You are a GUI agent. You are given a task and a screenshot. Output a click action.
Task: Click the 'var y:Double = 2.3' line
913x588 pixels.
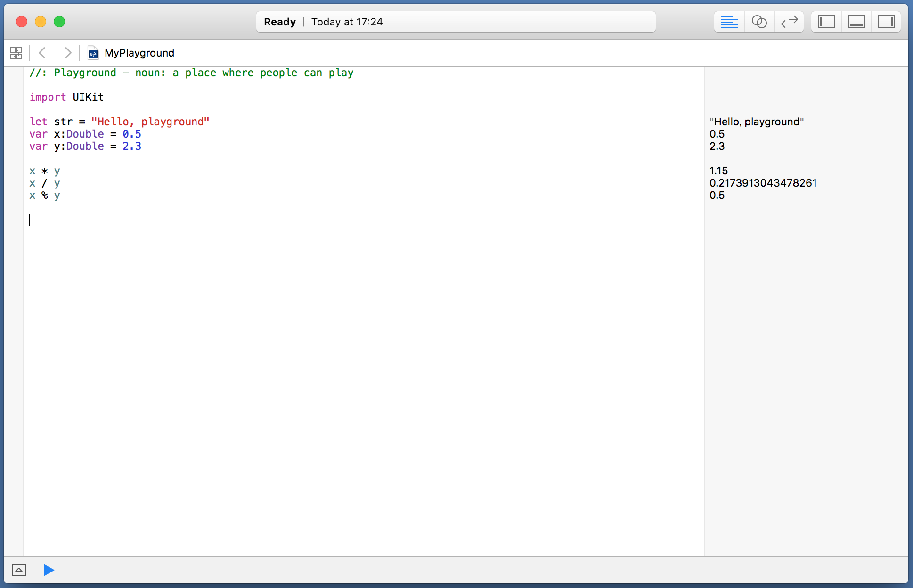[x=85, y=146]
